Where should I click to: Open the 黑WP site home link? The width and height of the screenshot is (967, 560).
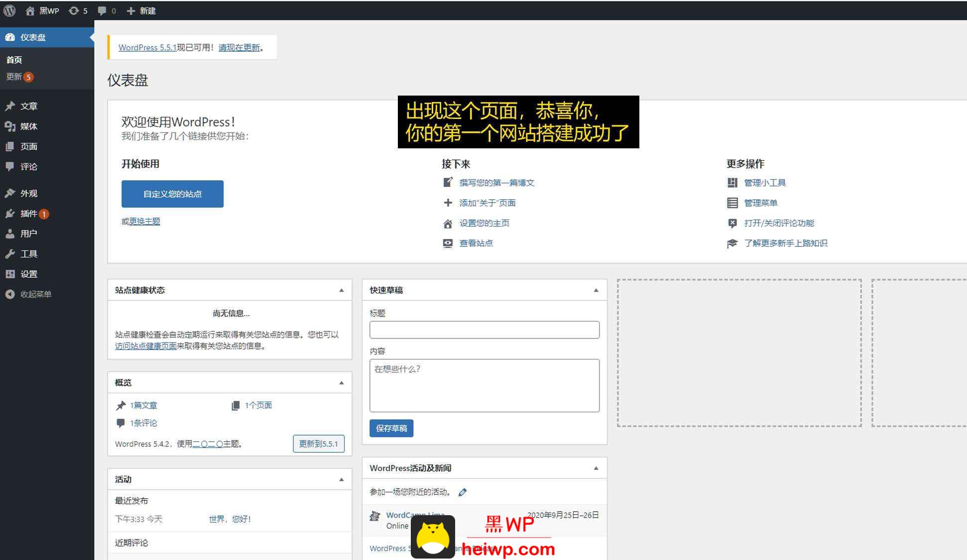[x=42, y=10]
